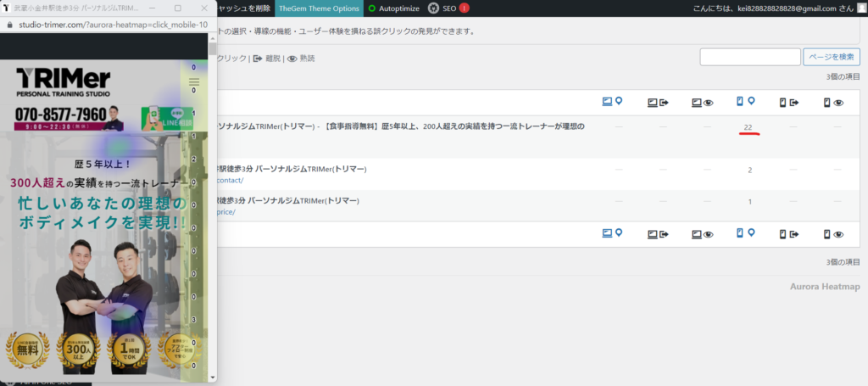Open the contact/ page link

[x=230, y=180]
